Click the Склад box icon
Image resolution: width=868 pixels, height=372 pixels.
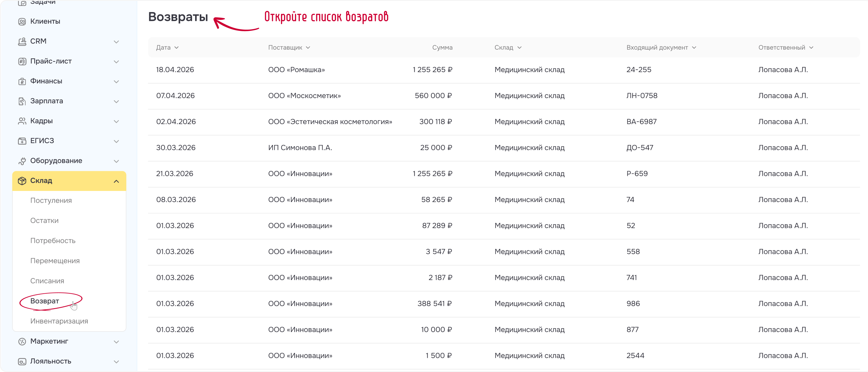pos(22,181)
